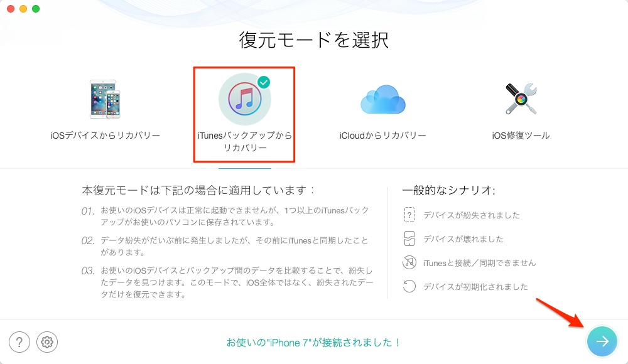Click the 一般的なシナリオ heading
The image size is (628, 364).
pos(448,190)
